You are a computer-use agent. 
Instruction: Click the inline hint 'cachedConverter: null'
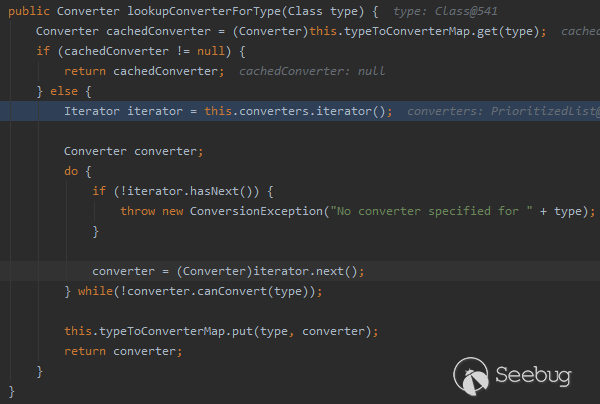tap(312, 71)
